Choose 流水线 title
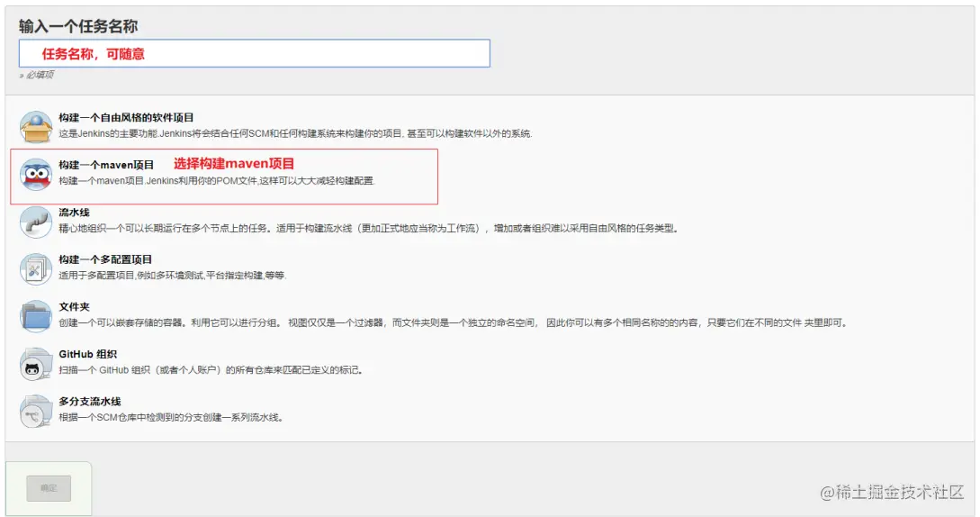This screenshot has width=980, height=517. (75, 213)
